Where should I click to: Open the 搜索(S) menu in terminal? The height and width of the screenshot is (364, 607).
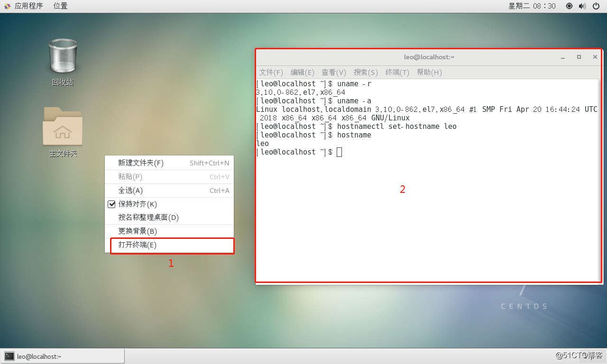coord(365,73)
